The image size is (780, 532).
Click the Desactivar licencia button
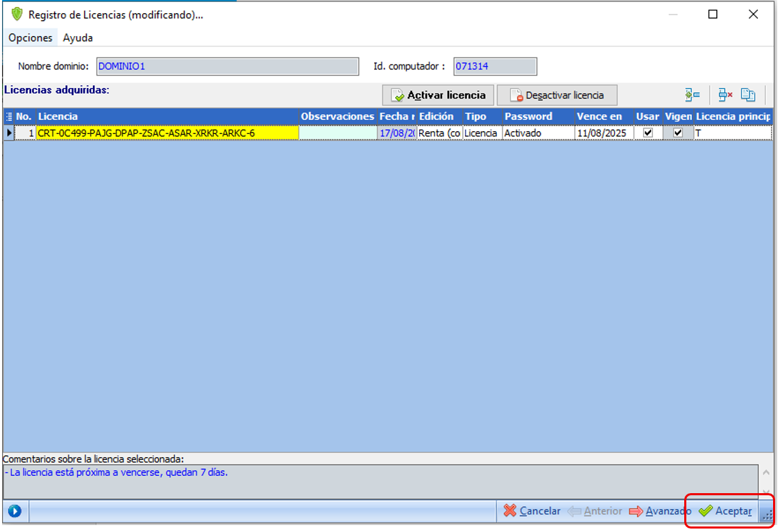point(557,95)
